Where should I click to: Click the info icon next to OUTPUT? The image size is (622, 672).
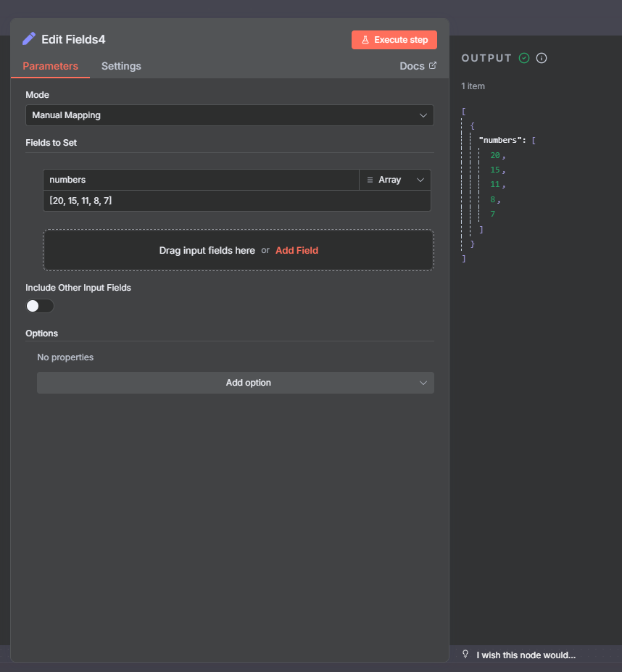pyautogui.click(x=542, y=58)
